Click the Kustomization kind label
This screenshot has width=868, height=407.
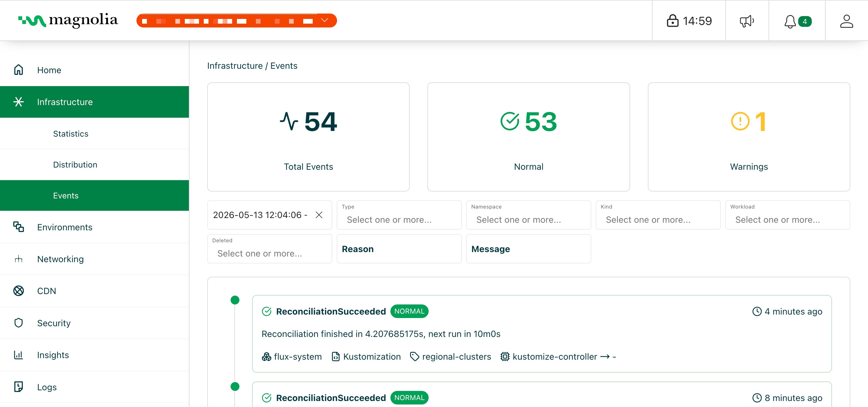[x=372, y=357]
